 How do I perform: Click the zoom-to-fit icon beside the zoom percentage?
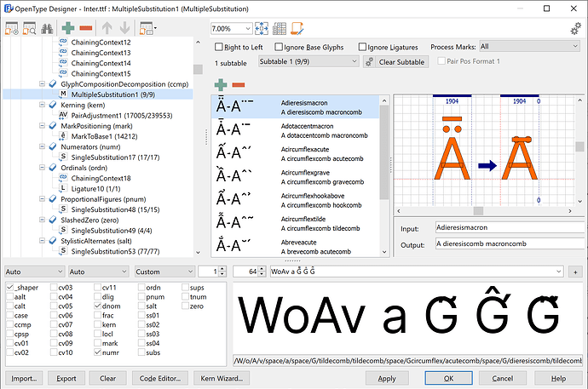point(262,28)
